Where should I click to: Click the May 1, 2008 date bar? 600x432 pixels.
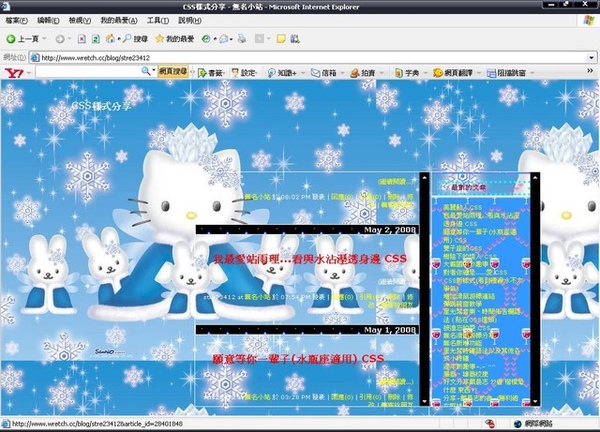(x=307, y=329)
